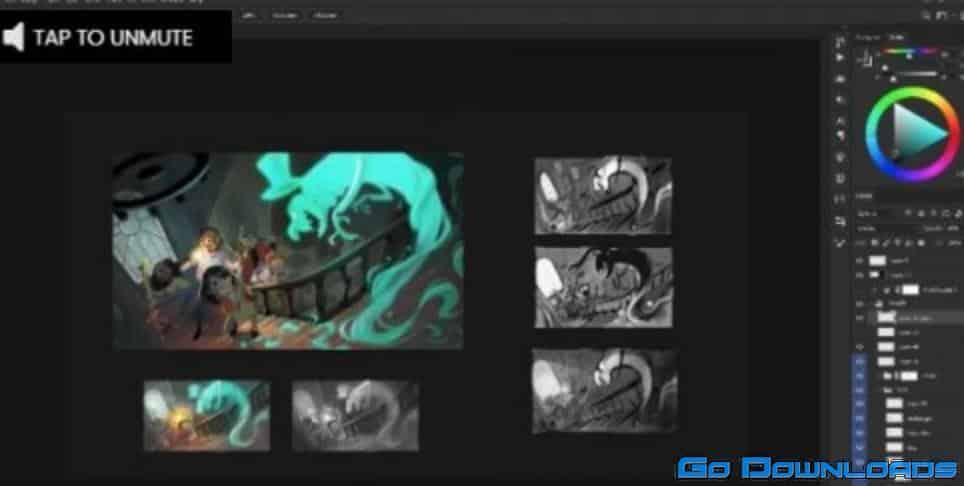
Task: Toggle the eye icon of the highlighted layer
Action: (859, 317)
